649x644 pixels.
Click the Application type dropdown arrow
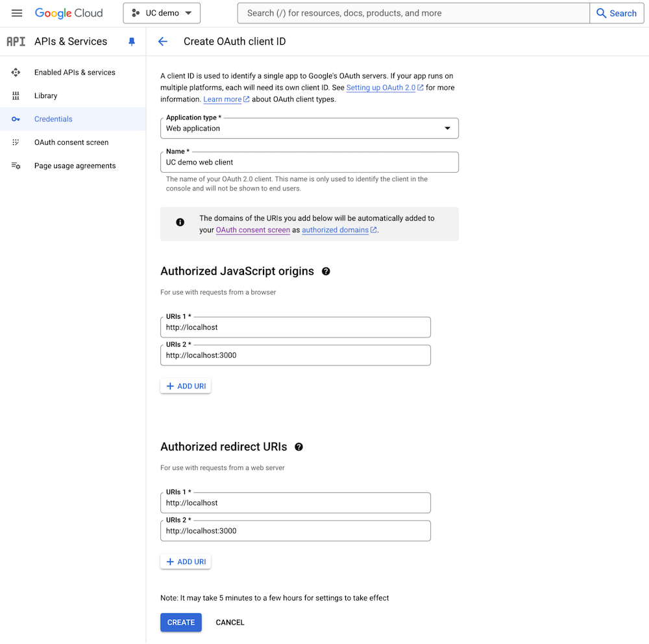447,129
